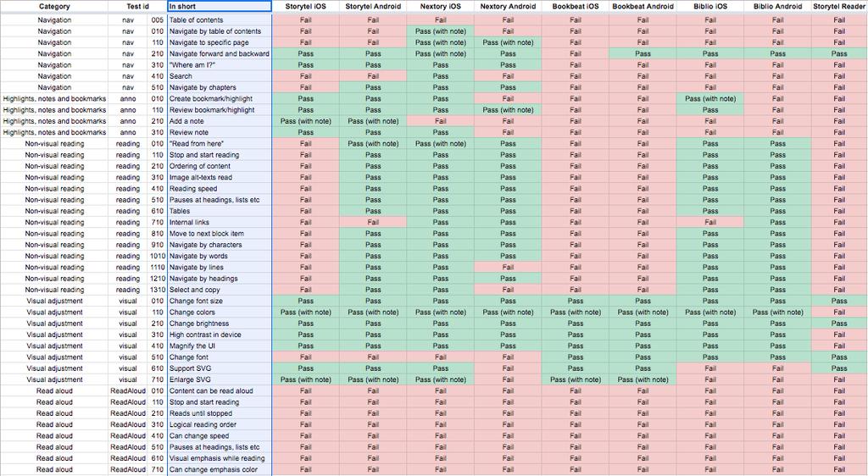
Task: Select the 'Biblio Android' column header
Action: (x=778, y=7)
